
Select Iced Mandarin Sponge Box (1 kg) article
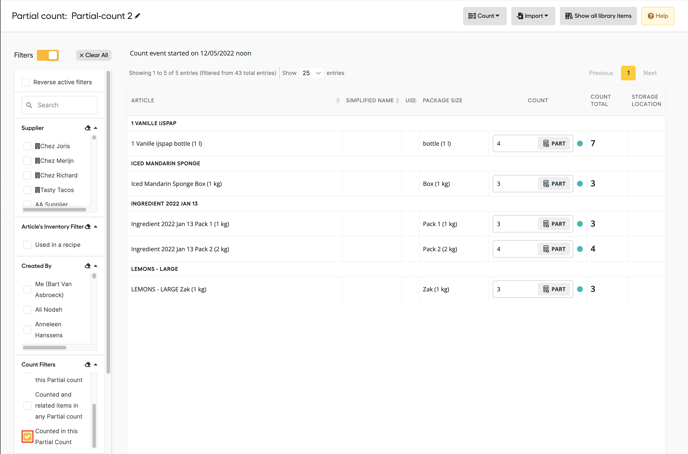pos(176,184)
